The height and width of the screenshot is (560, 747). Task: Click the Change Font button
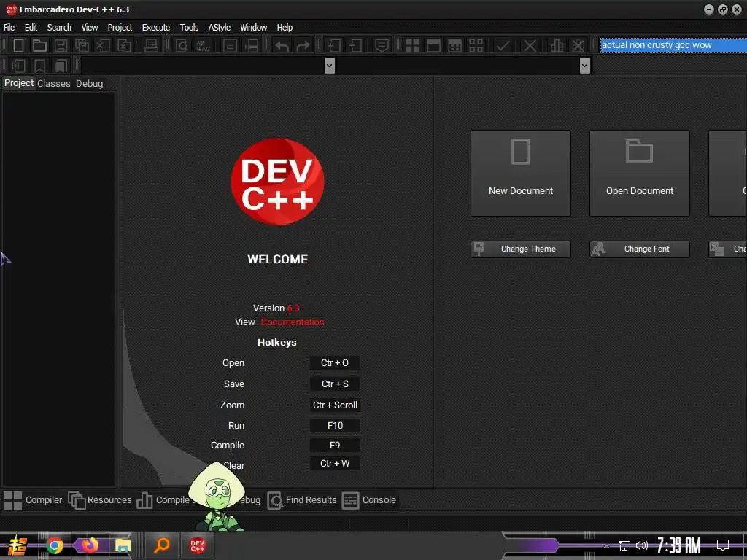[639, 249]
